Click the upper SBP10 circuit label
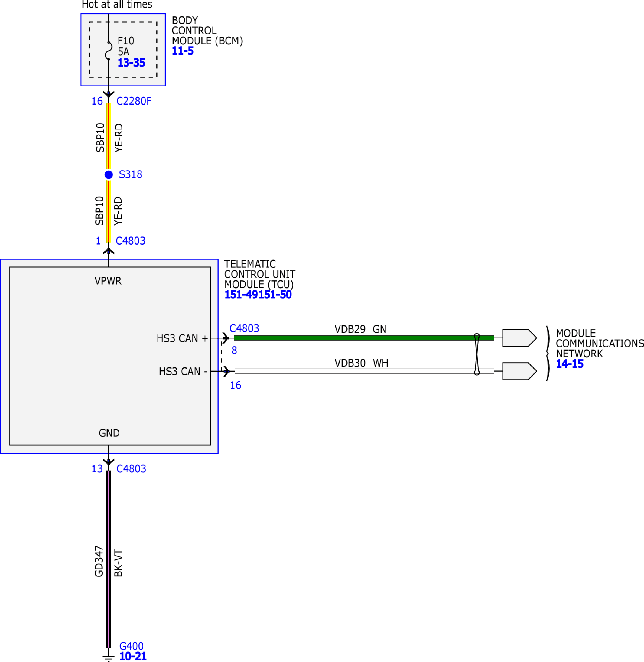This screenshot has height=662, width=644. [100, 138]
